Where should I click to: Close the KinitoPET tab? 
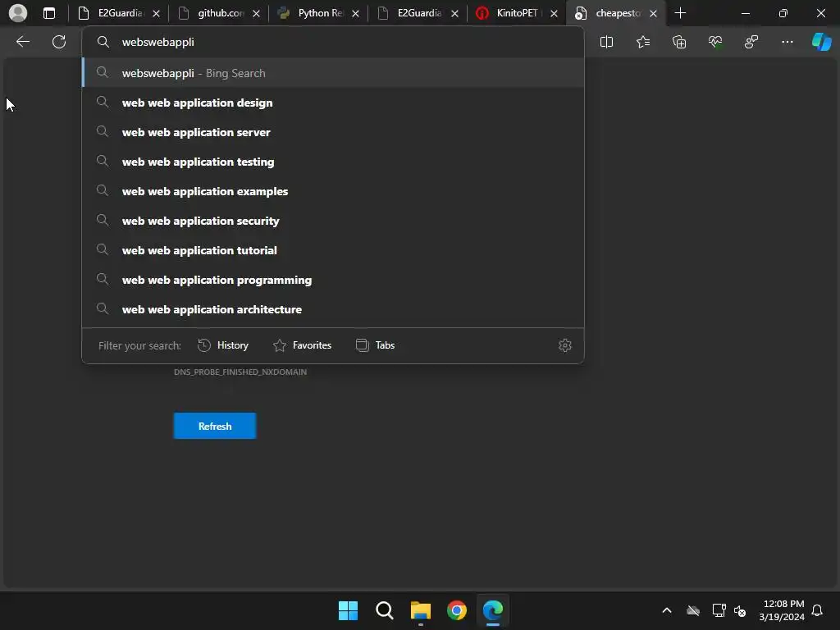(554, 13)
